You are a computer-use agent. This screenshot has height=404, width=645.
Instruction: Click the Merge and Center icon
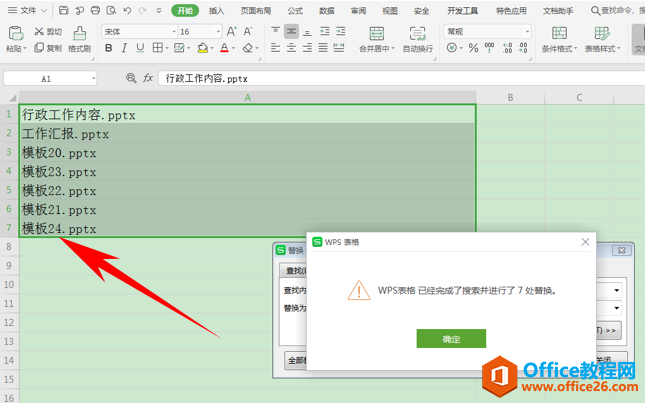(x=376, y=39)
